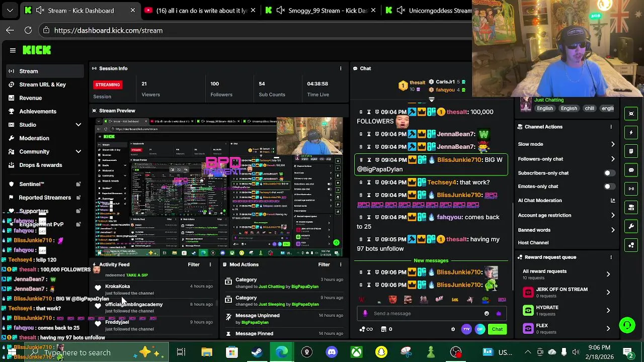644x362 pixels.
Task: Toggle Subscribers-only chat switch
Action: 609,173
